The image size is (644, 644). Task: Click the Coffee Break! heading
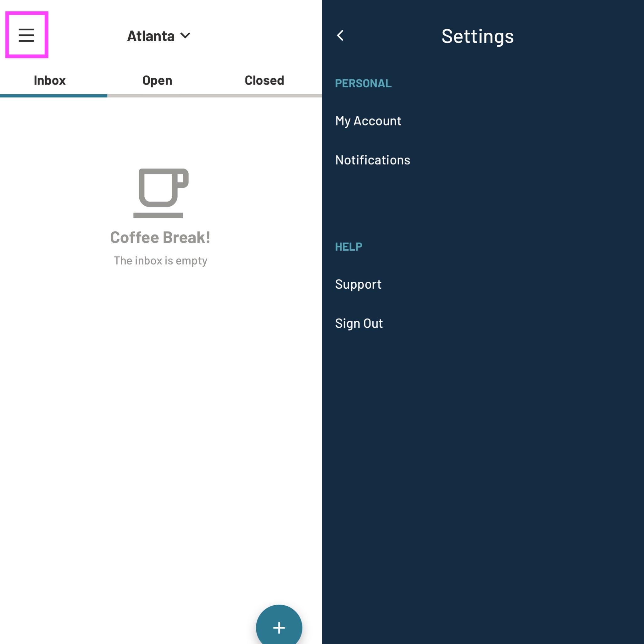(x=160, y=237)
